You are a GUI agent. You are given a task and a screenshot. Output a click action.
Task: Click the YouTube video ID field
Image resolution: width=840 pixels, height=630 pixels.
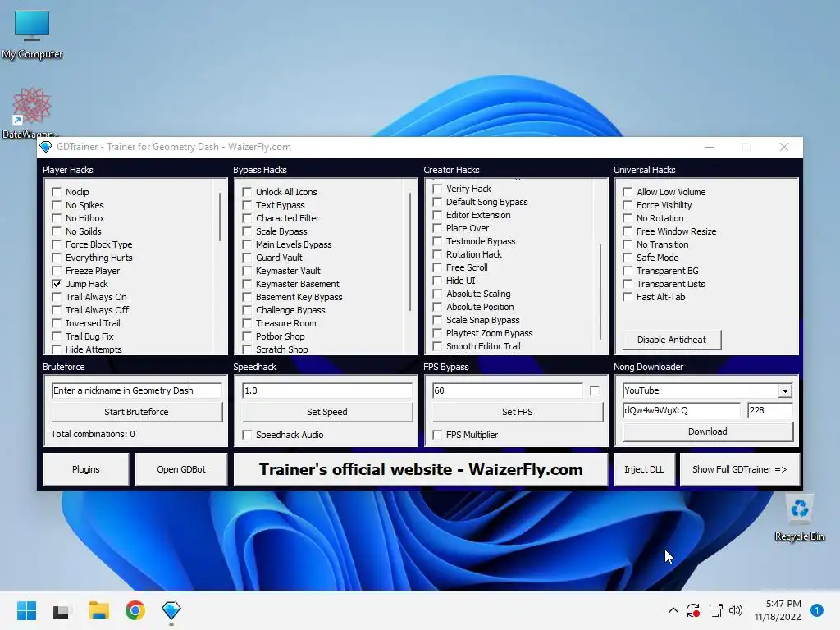coord(682,410)
